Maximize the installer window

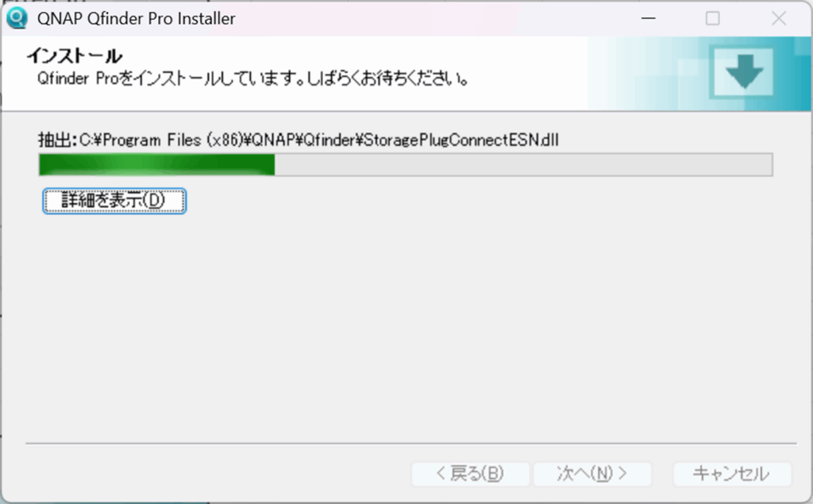tap(713, 19)
